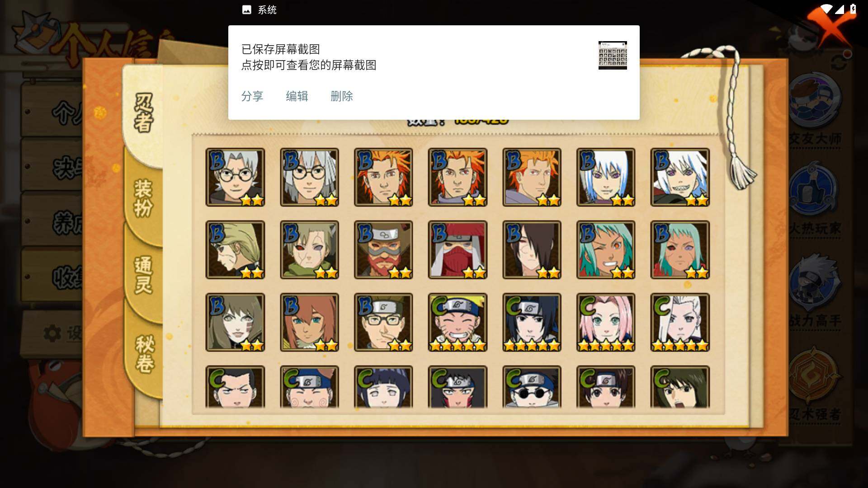Image resolution: width=868 pixels, height=488 pixels.
Task: Select winking teal-haired B-rank ninja
Action: pos(606,250)
